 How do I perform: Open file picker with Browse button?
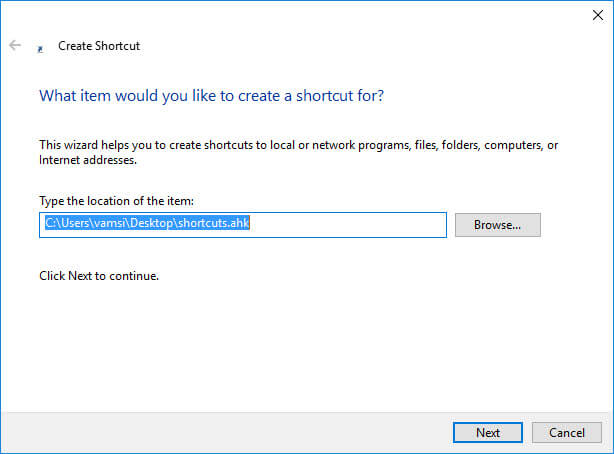498,225
